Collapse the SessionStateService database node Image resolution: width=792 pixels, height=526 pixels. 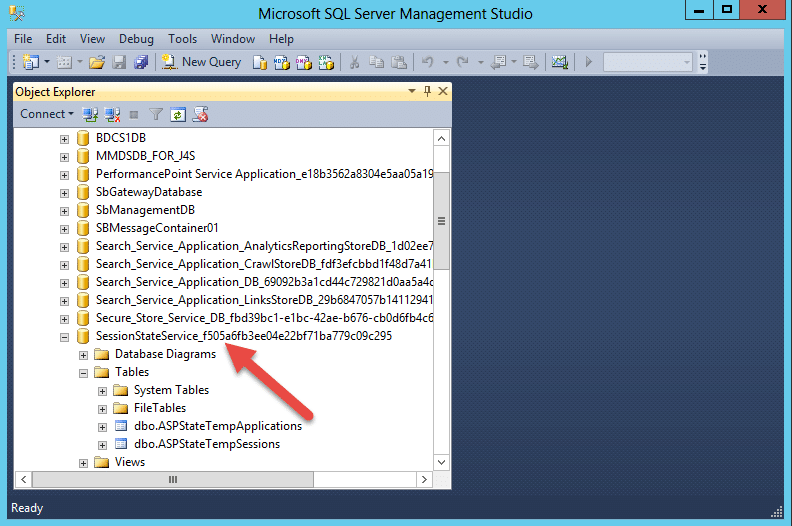click(x=65, y=337)
